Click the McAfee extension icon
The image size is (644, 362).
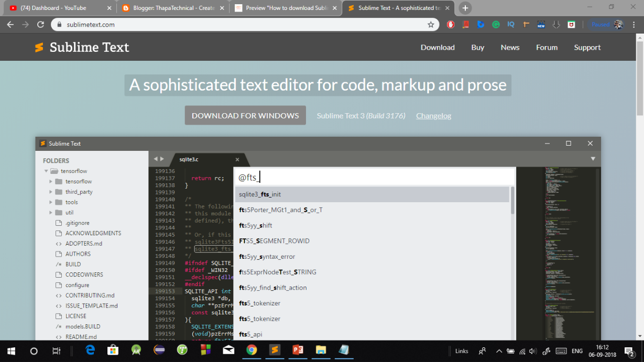point(571,25)
